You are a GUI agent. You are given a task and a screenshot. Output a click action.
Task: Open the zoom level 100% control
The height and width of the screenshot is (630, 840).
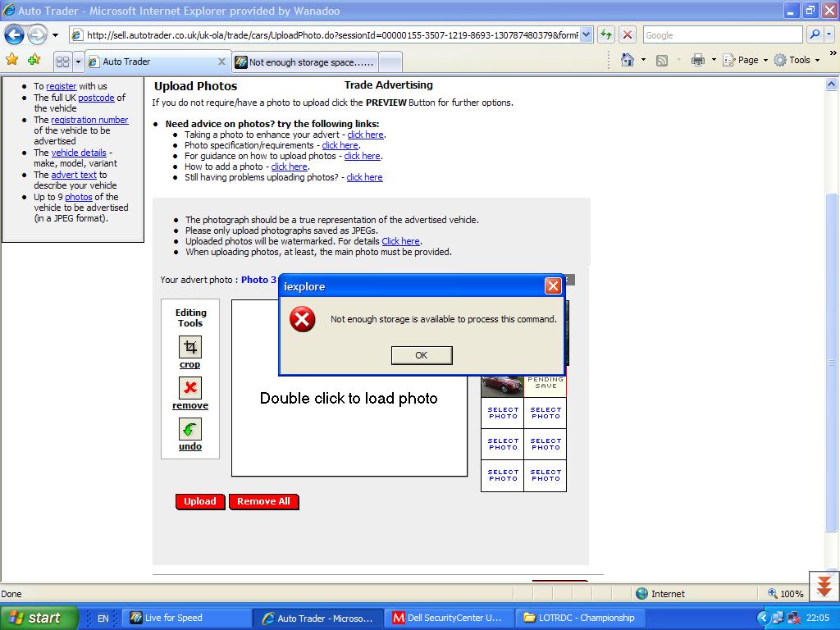785,594
